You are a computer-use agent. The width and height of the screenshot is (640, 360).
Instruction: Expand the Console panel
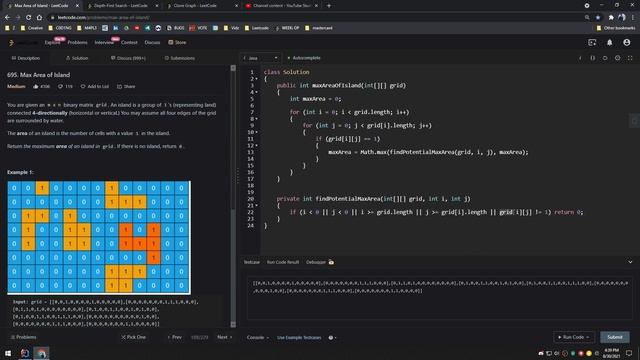tap(258, 338)
